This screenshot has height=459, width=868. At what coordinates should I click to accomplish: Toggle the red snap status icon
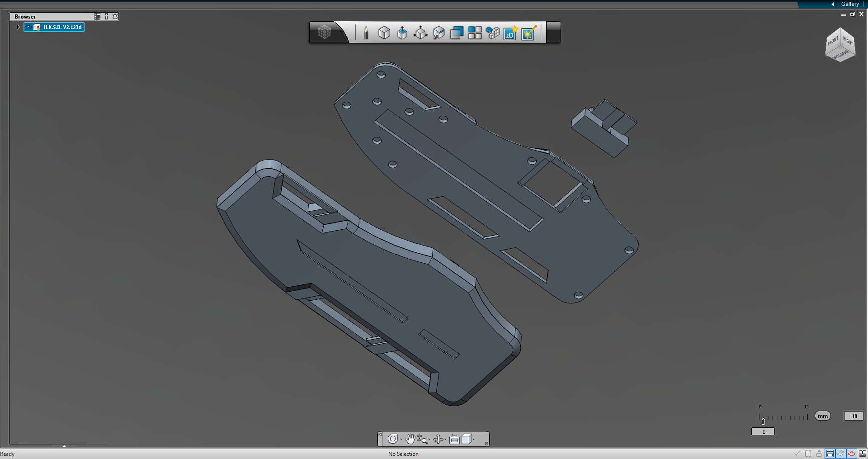click(852, 454)
